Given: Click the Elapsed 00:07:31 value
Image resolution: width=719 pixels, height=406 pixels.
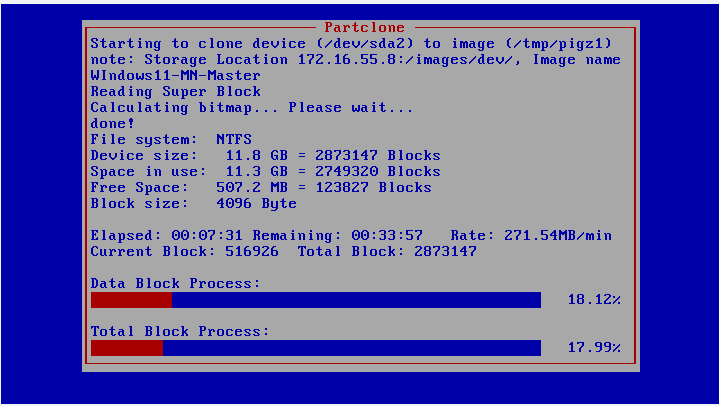Looking at the screenshot, I should (207, 235).
